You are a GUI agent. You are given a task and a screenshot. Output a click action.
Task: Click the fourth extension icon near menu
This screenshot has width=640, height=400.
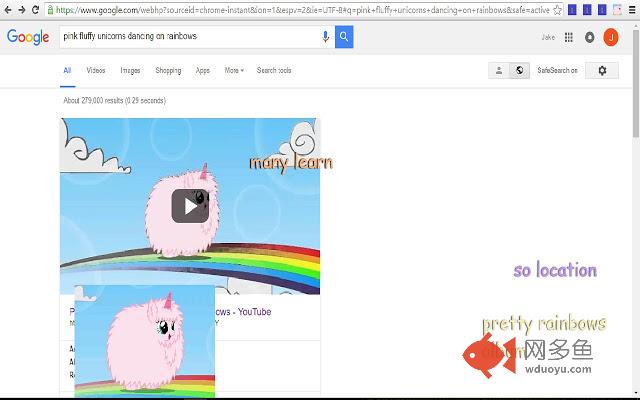(617, 10)
